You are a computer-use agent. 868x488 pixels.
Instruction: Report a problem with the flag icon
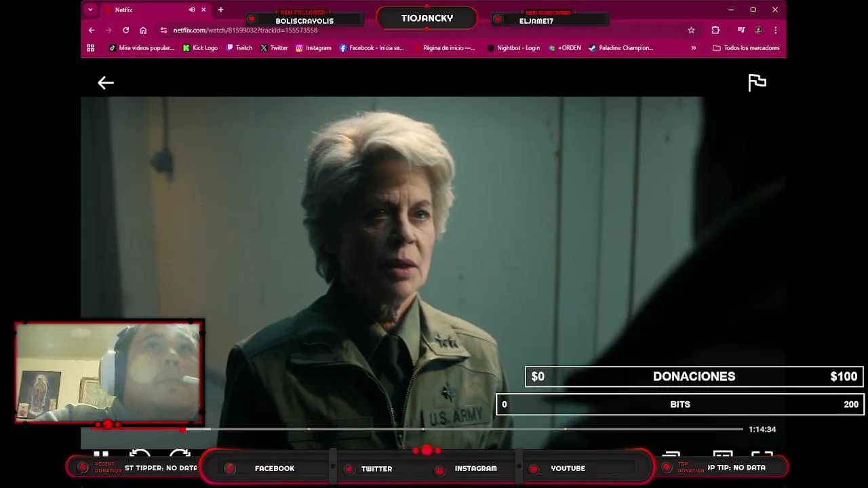pyautogui.click(x=757, y=83)
